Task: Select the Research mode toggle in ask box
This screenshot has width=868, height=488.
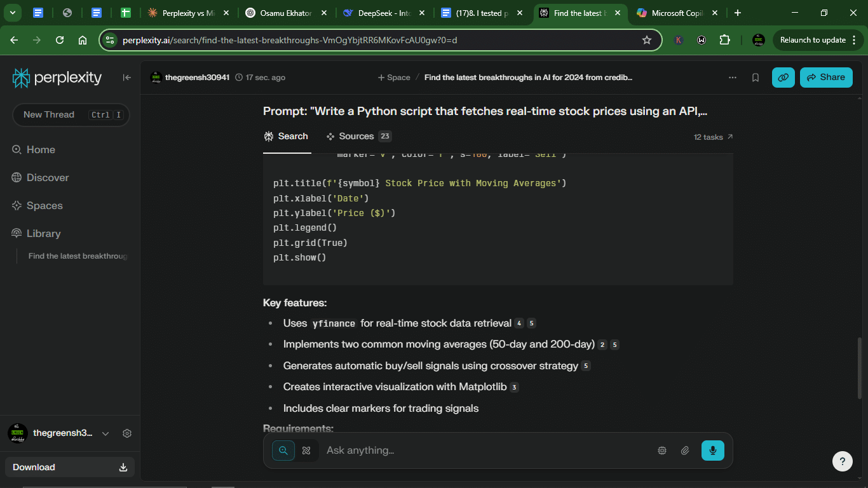Action: coord(306,451)
